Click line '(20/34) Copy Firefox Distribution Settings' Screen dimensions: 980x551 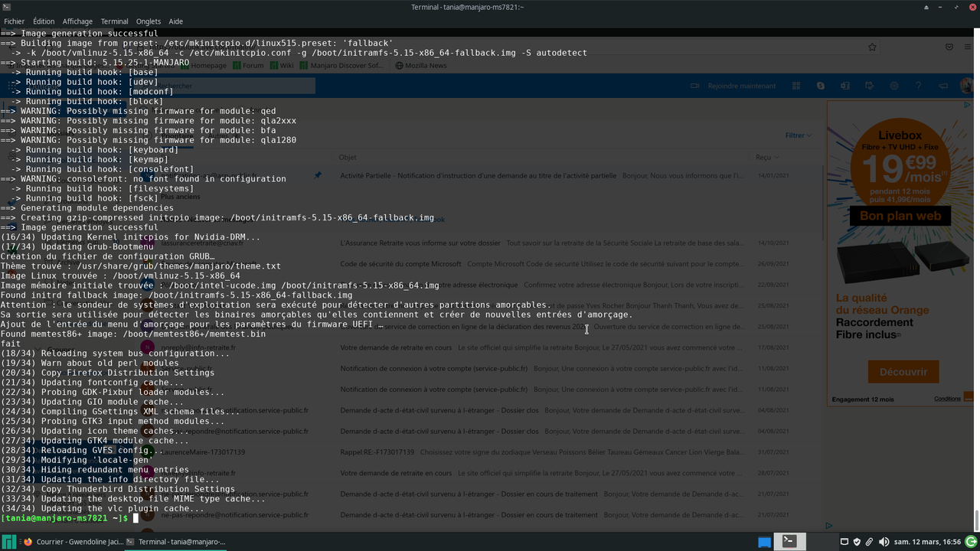[107, 373]
